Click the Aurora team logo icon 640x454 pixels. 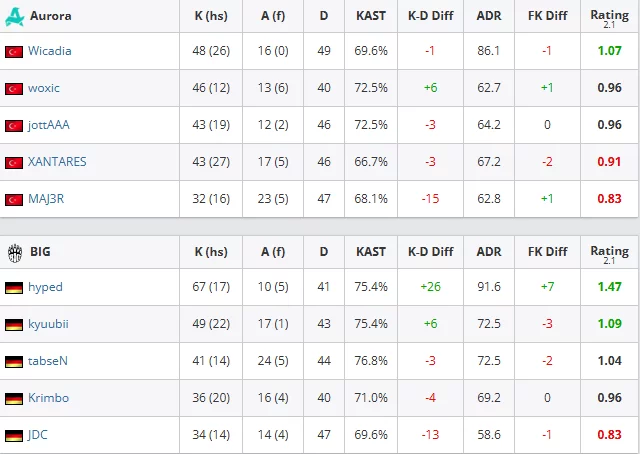pos(15,16)
